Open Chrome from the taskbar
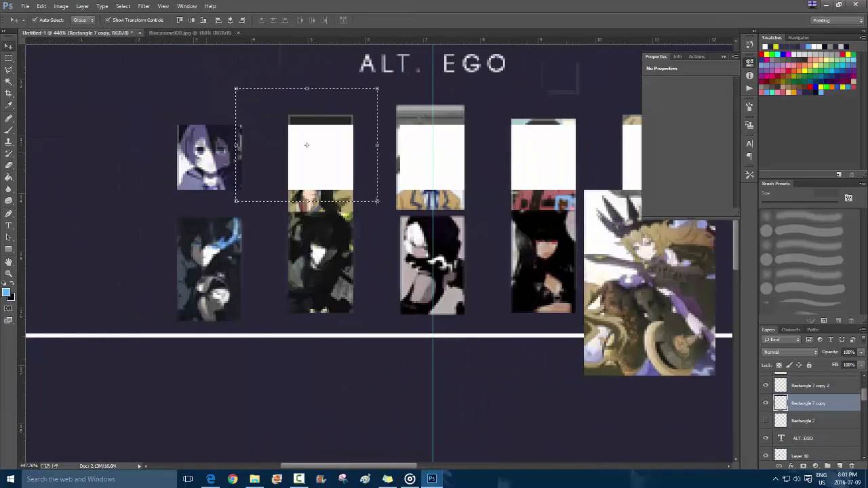This screenshot has width=868, height=488. tap(233, 479)
